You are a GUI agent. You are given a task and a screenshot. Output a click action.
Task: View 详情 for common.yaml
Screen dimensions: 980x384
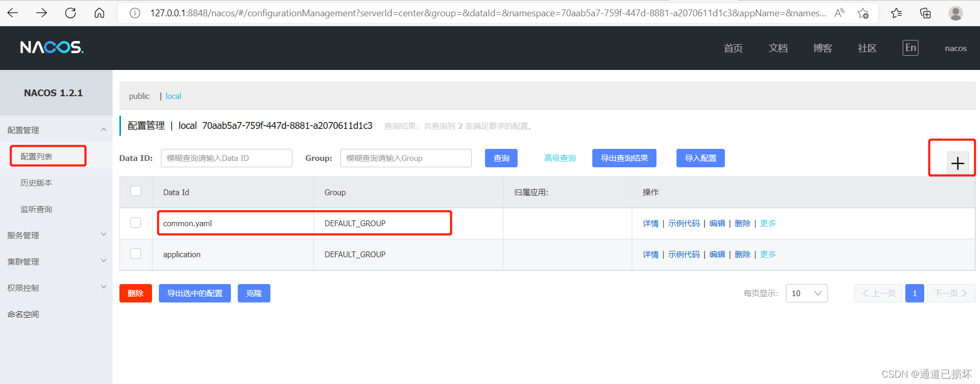[x=651, y=223]
